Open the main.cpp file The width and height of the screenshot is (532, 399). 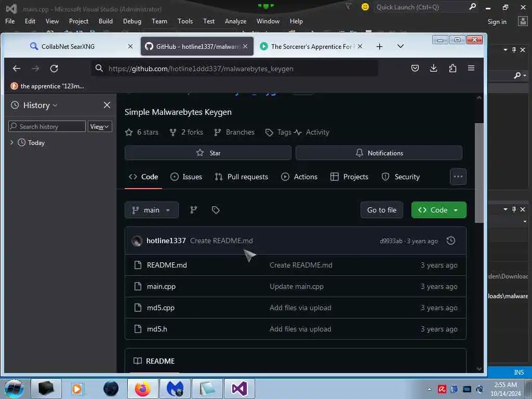point(161,286)
